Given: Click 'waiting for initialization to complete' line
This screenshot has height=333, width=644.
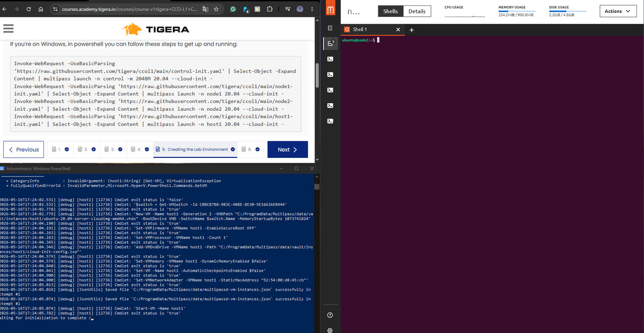Looking at the screenshot, I should coord(47,318).
